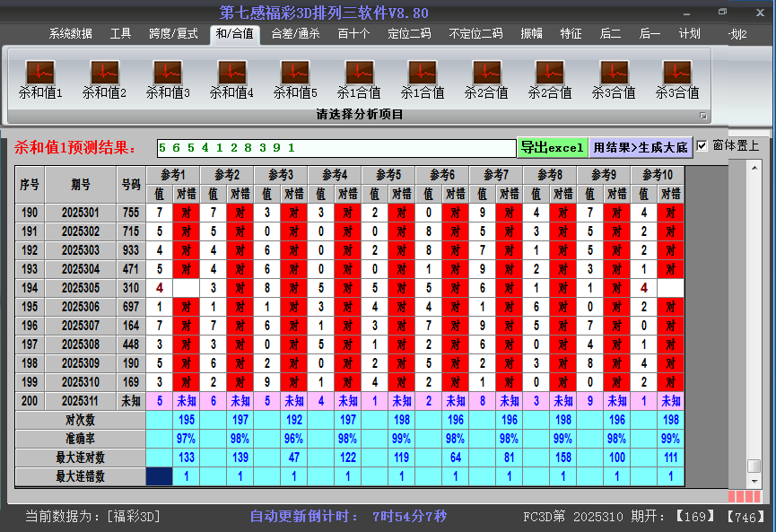Expand the 请选择分析项目 panel arrow
Screen dimensions: 776x532
point(705,115)
